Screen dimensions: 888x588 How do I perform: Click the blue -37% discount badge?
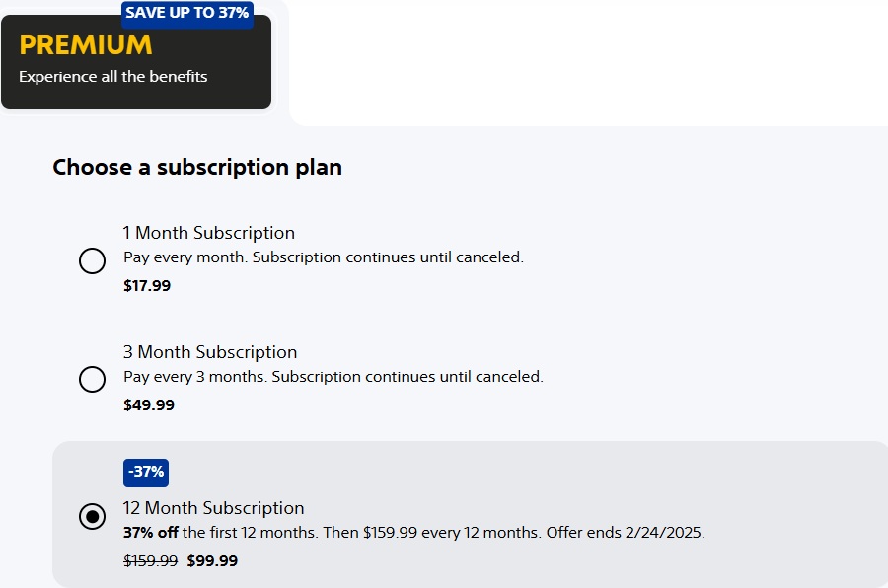(146, 472)
